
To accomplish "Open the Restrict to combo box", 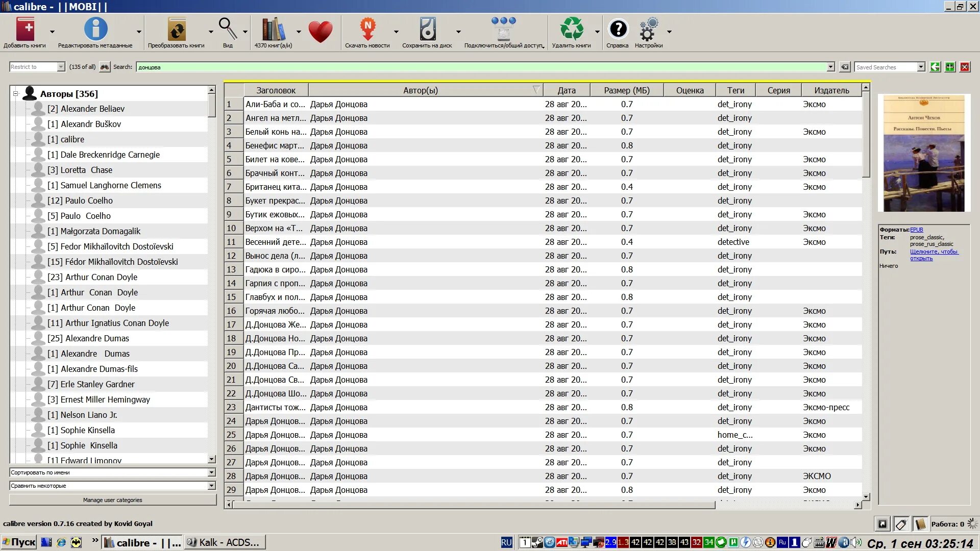I will point(37,67).
